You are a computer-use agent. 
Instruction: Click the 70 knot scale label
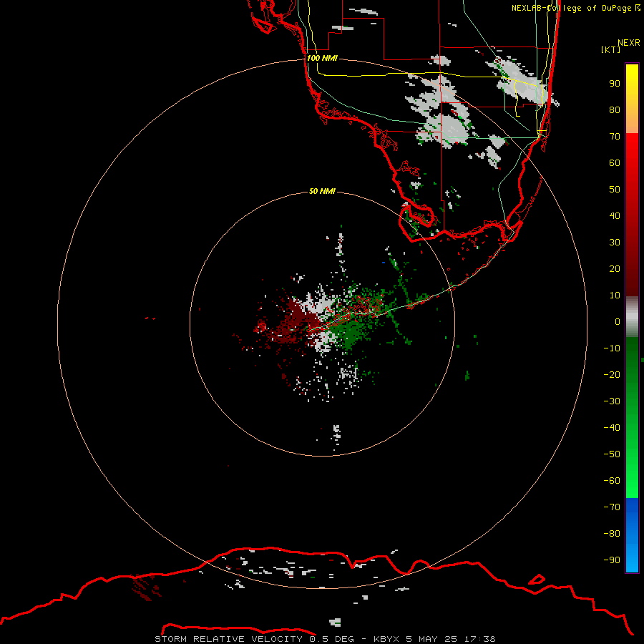tap(615, 137)
